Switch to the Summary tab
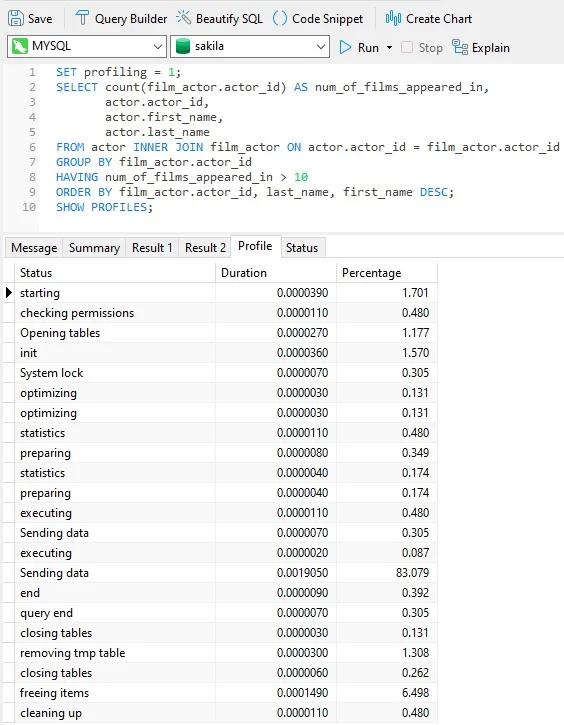 click(x=94, y=248)
